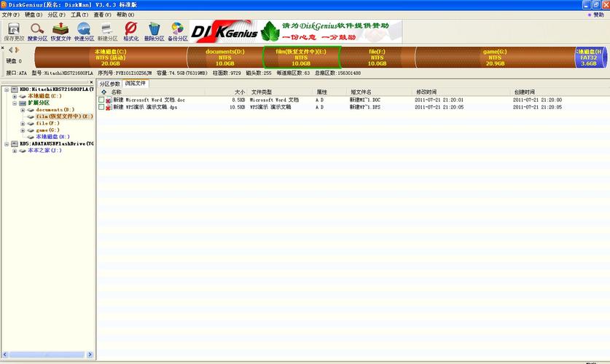Select the documents(D:) partition bar segment
This screenshot has width=610, height=364.
tap(225, 58)
